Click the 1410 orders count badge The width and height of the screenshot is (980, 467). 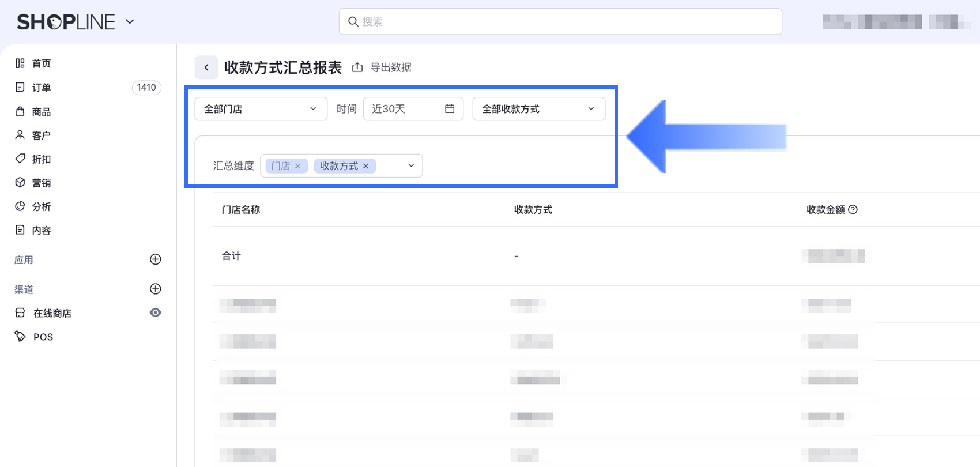pyautogui.click(x=146, y=88)
